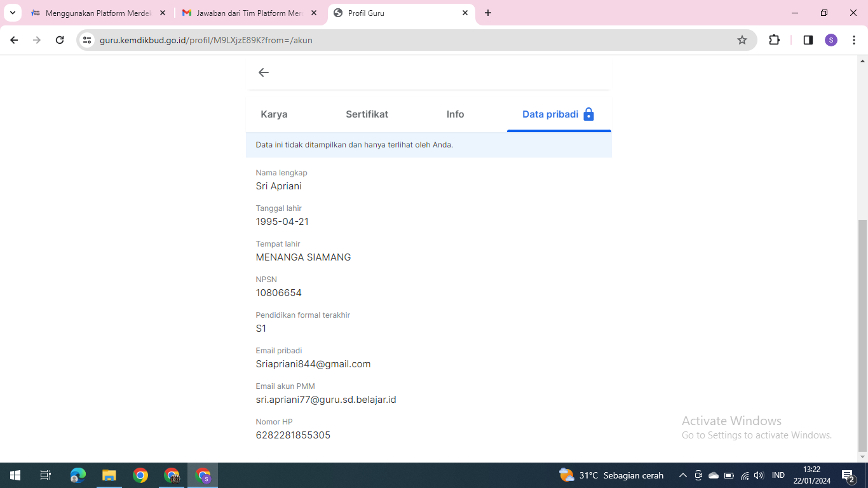
Task: Open the Sertifikat tab
Action: [367, 114]
